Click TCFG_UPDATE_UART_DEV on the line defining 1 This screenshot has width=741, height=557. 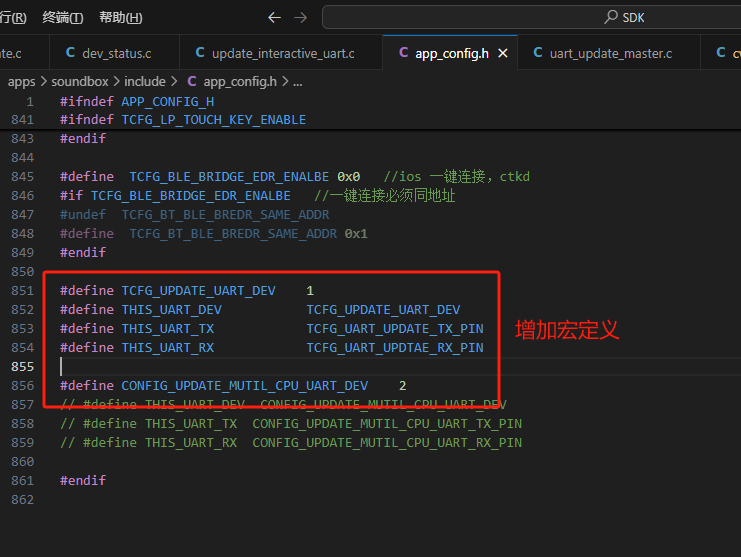pos(198,291)
